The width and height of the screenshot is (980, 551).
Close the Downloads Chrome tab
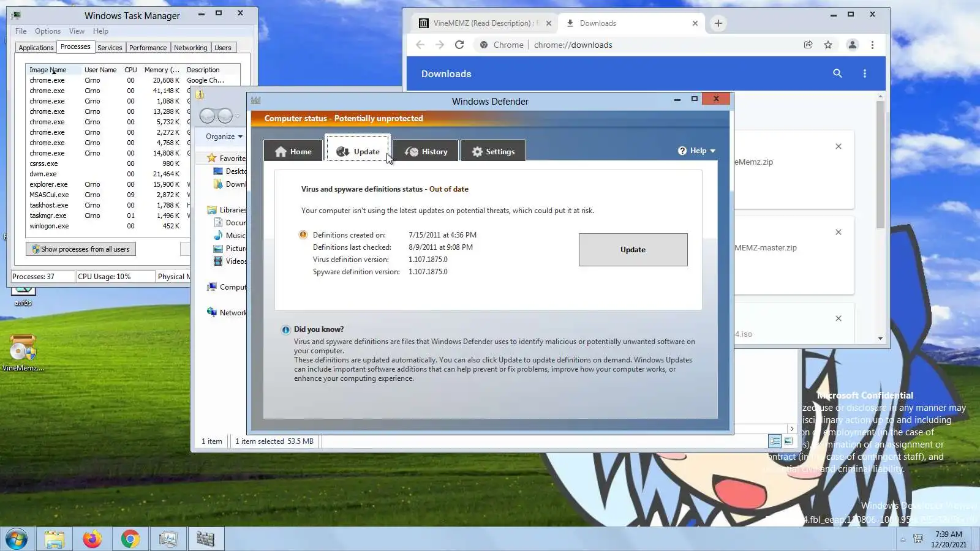point(695,23)
